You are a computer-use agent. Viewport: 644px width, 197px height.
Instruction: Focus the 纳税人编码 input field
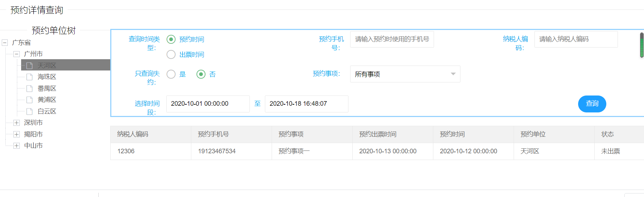click(576, 39)
